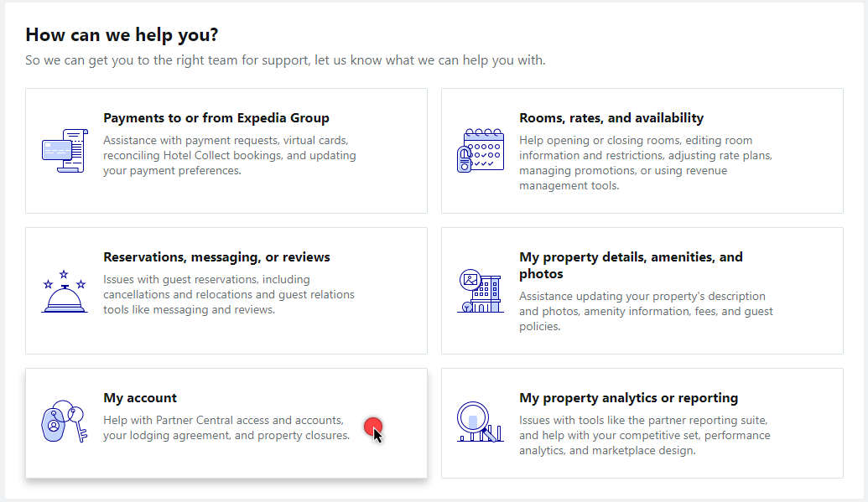The image size is (868, 502).
Task: Open Payments to or from Expedia Group
Action: coord(216,118)
